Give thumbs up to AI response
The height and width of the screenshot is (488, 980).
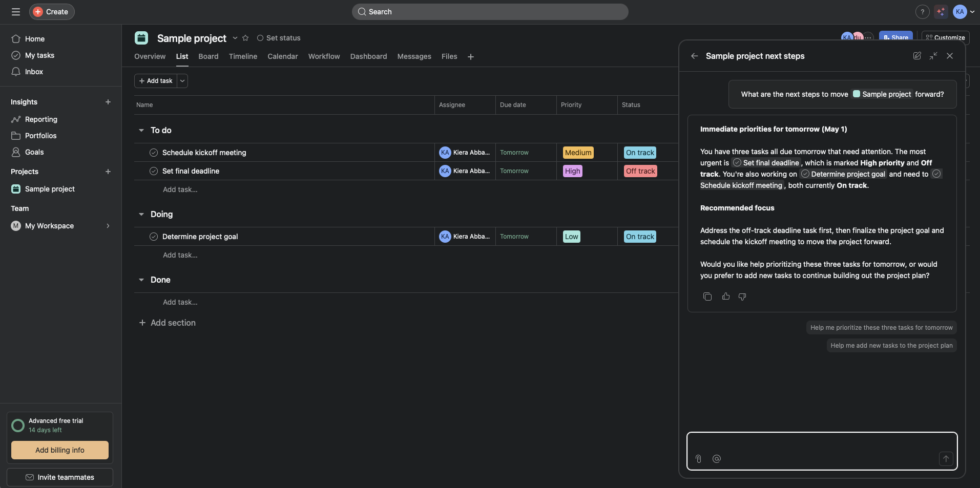(x=726, y=296)
